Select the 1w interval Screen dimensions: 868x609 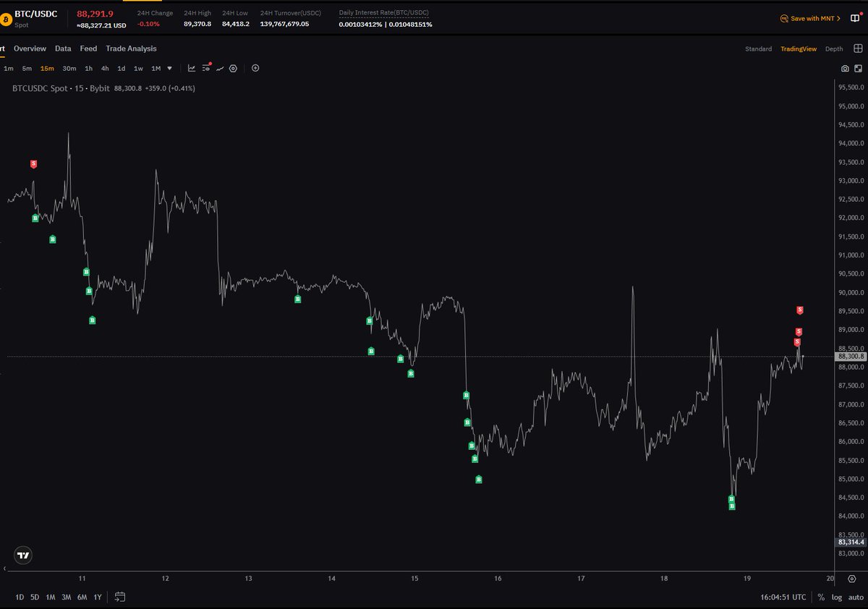point(138,69)
